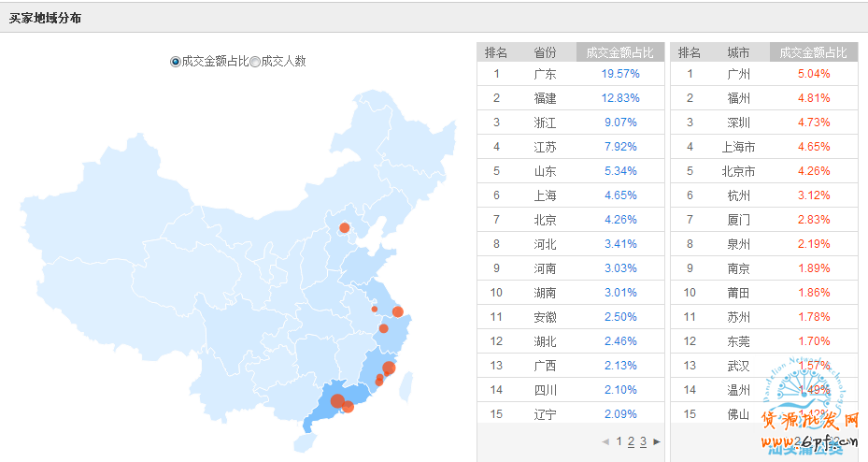Click the orange Beijing marker on the map

click(344, 227)
